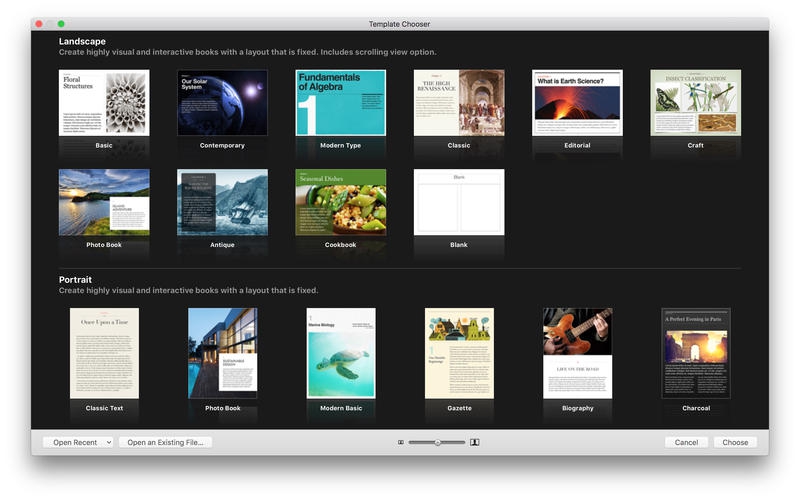
Task: Pick the Classic Text portrait template
Action: click(104, 353)
